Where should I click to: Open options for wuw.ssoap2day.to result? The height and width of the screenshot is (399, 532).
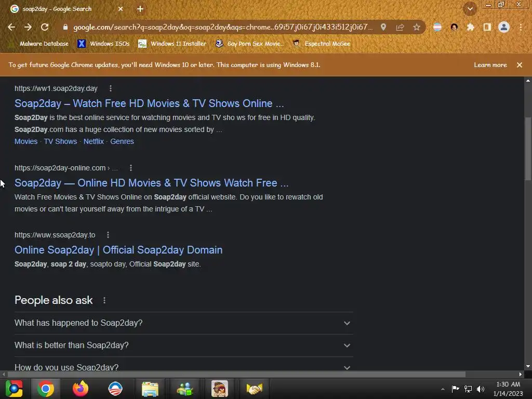(108, 235)
